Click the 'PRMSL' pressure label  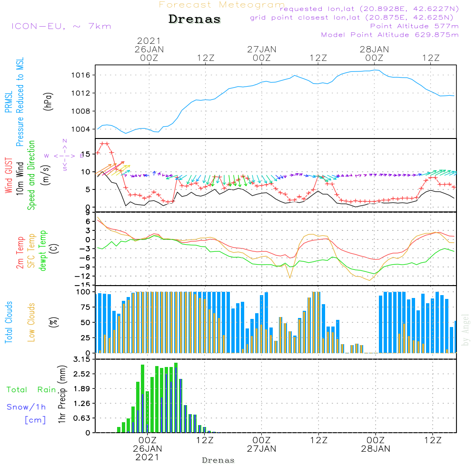pyautogui.click(x=9, y=99)
